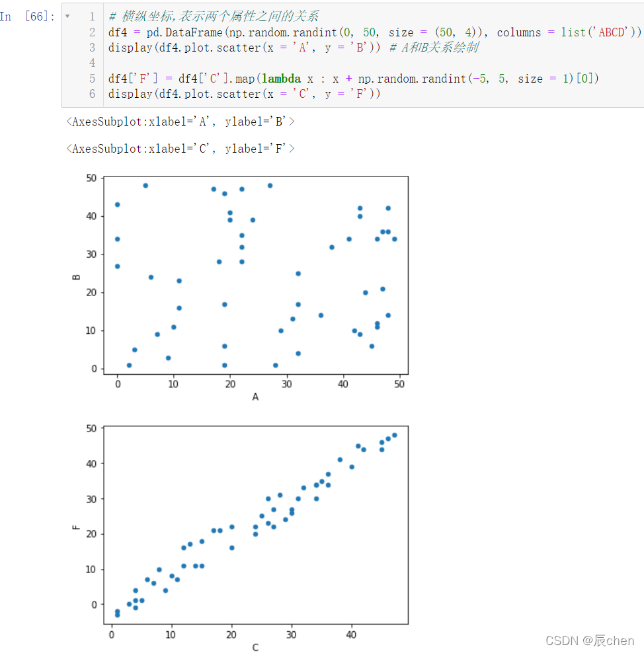Viewport: 644px width, 653px height.
Task: Click the scatter x='A', y='B' code line
Action: tap(294, 48)
